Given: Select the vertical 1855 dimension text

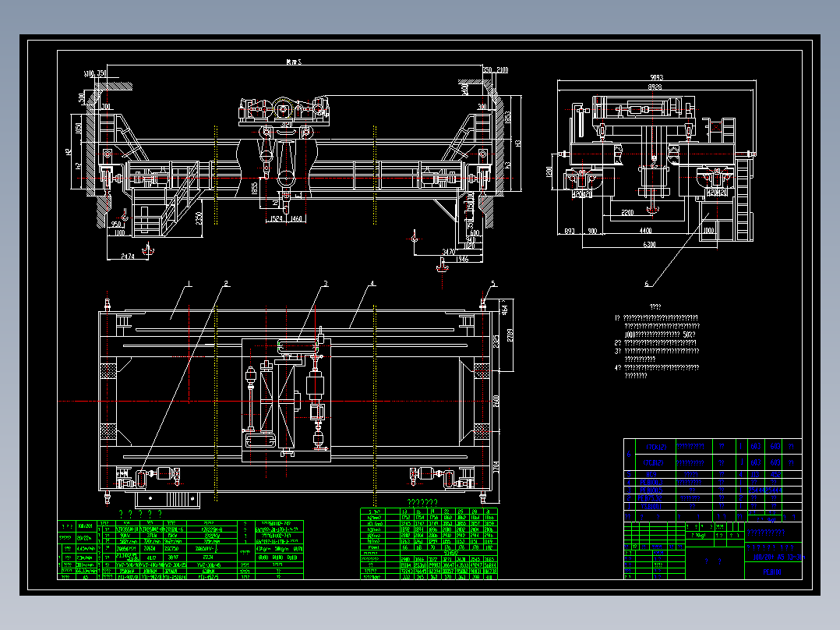Looking at the screenshot, I should click(255, 188).
